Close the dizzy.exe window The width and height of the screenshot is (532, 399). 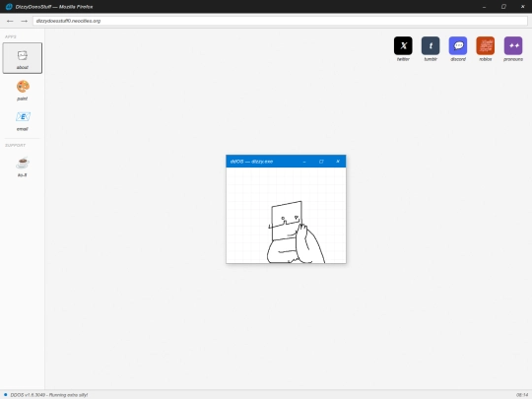pyautogui.click(x=338, y=162)
